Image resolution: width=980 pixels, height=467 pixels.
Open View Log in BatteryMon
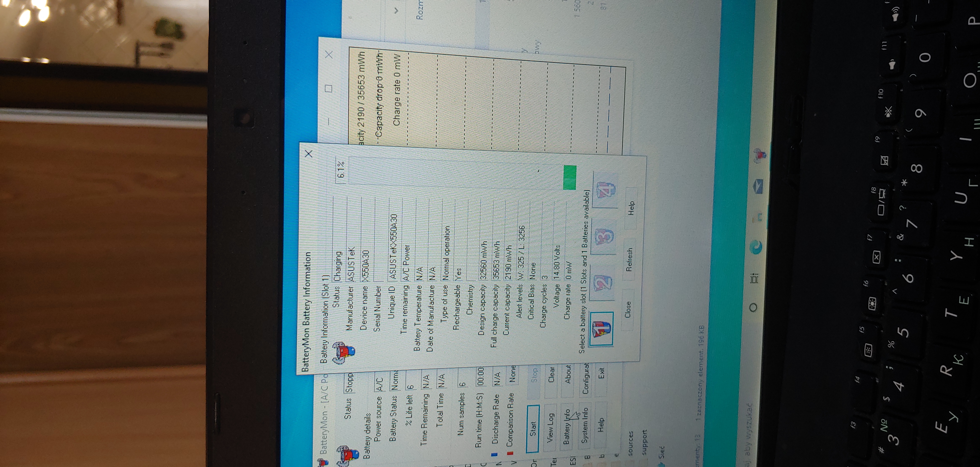[550, 428]
